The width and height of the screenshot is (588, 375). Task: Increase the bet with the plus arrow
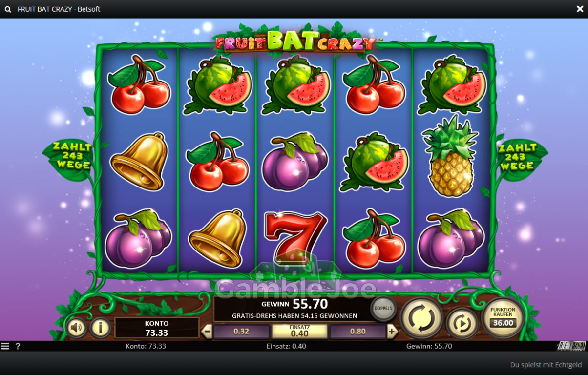(x=392, y=332)
